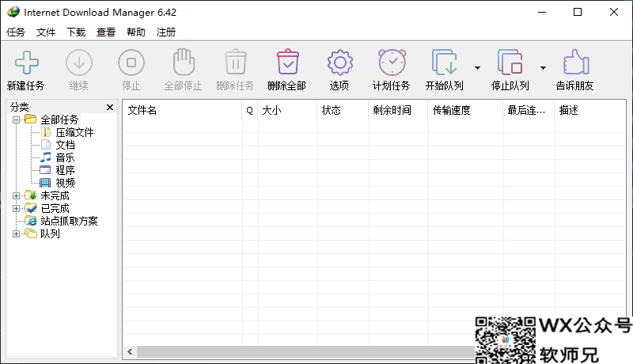
Task: Click the horizontal scrollbar thumb
Action: tap(306, 351)
